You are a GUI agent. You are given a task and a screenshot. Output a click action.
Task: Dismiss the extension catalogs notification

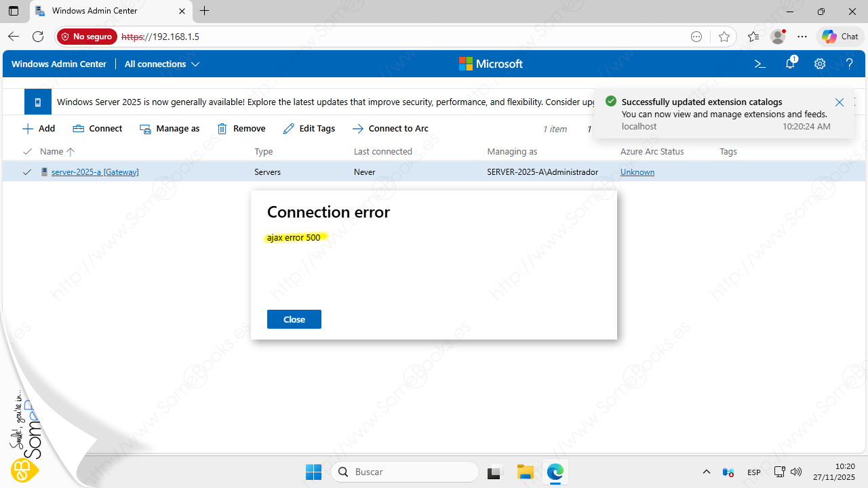(x=839, y=102)
